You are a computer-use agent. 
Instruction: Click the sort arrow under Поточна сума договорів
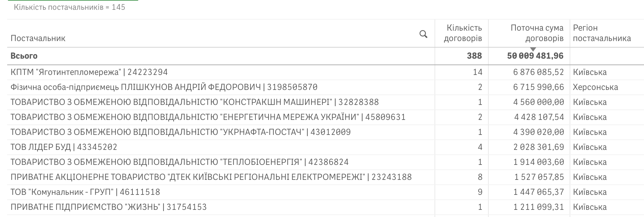pos(533,49)
